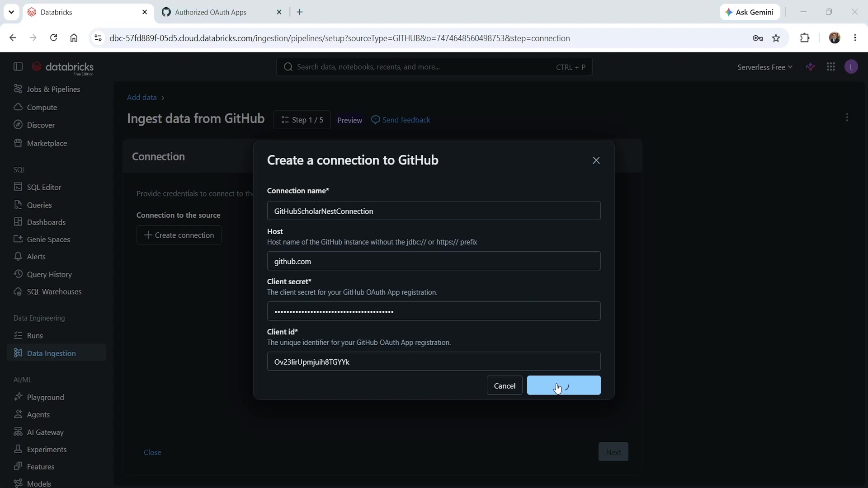Viewport: 868px width, 488px height.
Task: Open Genie Spaces
Action: (x=48, y=239)
